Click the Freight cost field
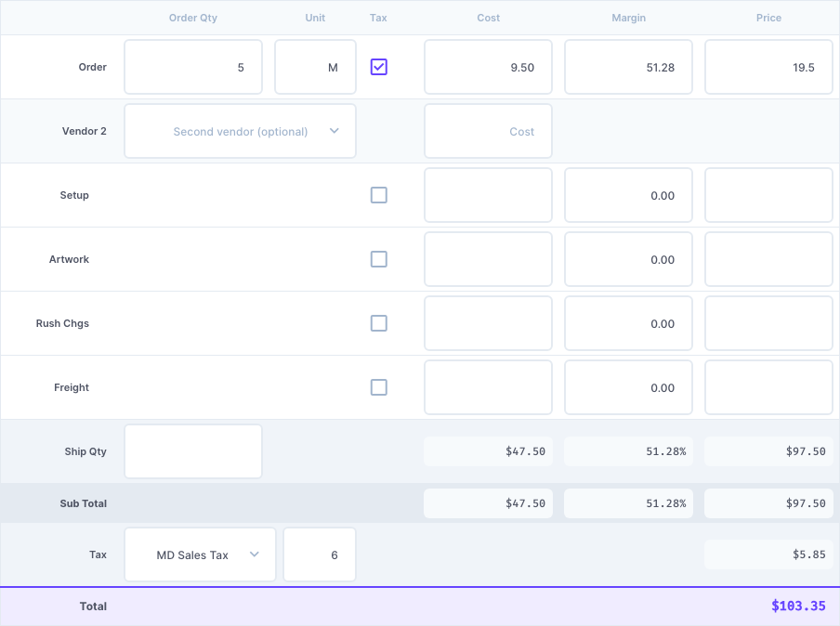 click(488, 387)
